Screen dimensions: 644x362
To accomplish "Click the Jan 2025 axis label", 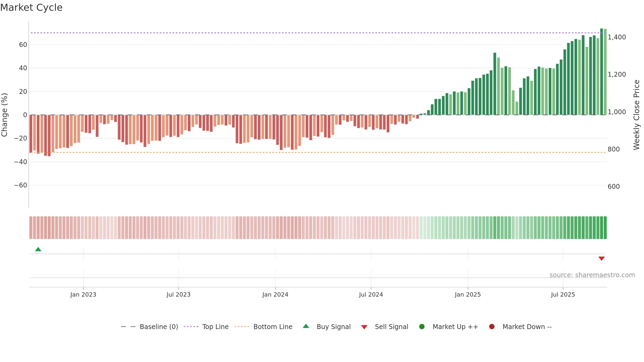I will click(x=468, y=294).
